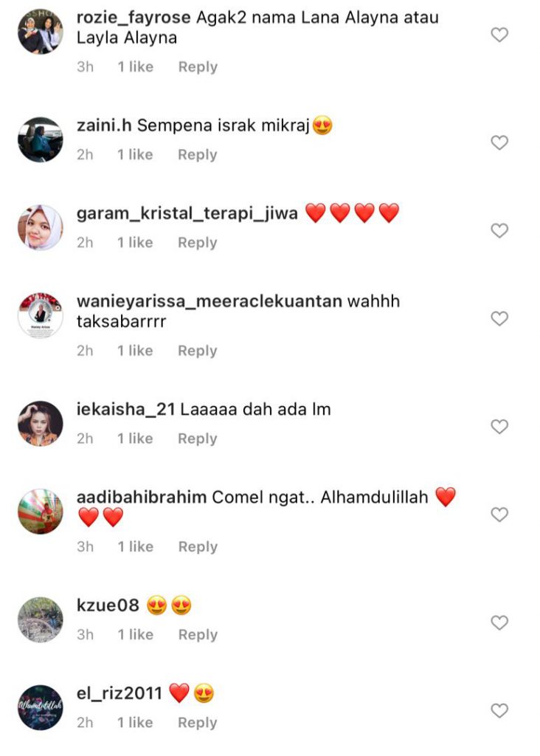Tap heart icon on zaini.h's comment

point(499,142)
